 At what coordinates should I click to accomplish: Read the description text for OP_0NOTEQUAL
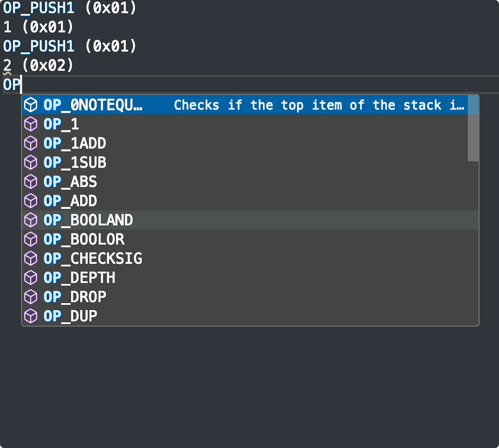pos(318,105)
